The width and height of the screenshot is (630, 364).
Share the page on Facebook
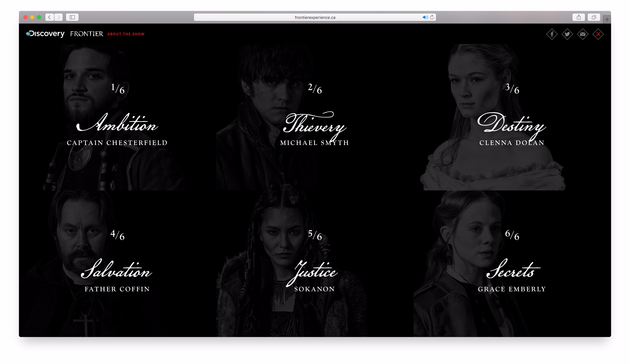click(x=552, y=34)
